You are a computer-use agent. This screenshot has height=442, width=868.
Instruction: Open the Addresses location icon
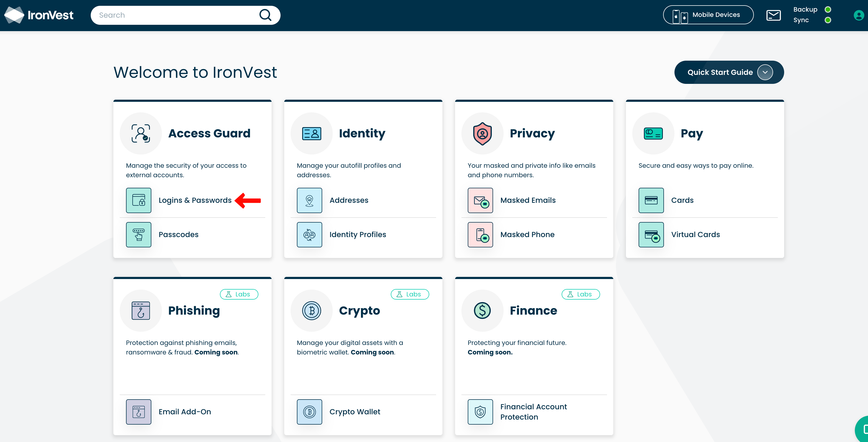coord(309,200)
